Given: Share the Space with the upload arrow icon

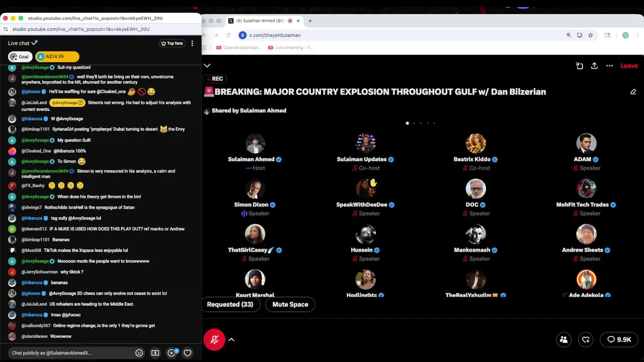Looking at the screenshot, I should coord(594,66).
